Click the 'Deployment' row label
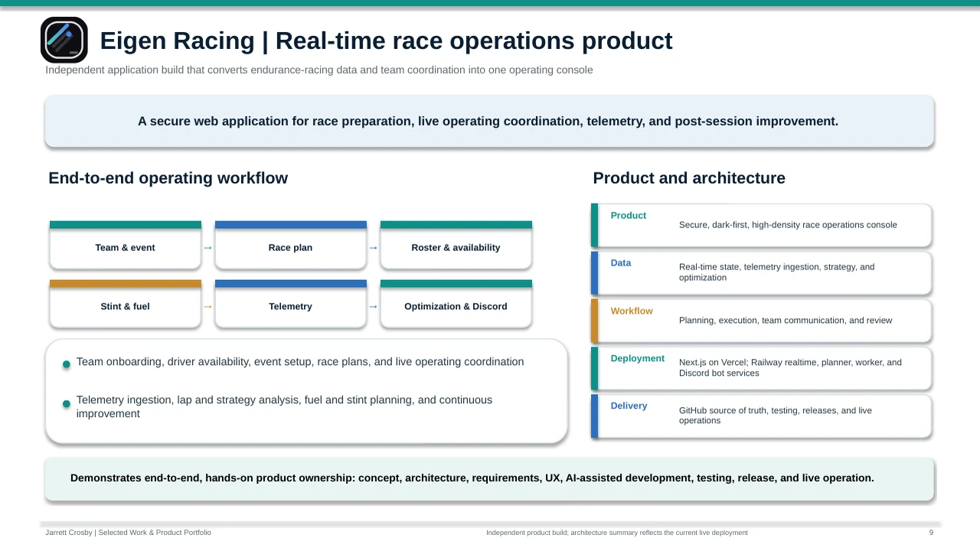The height and width of the screenshot is (551, 980). click(638, 359)
